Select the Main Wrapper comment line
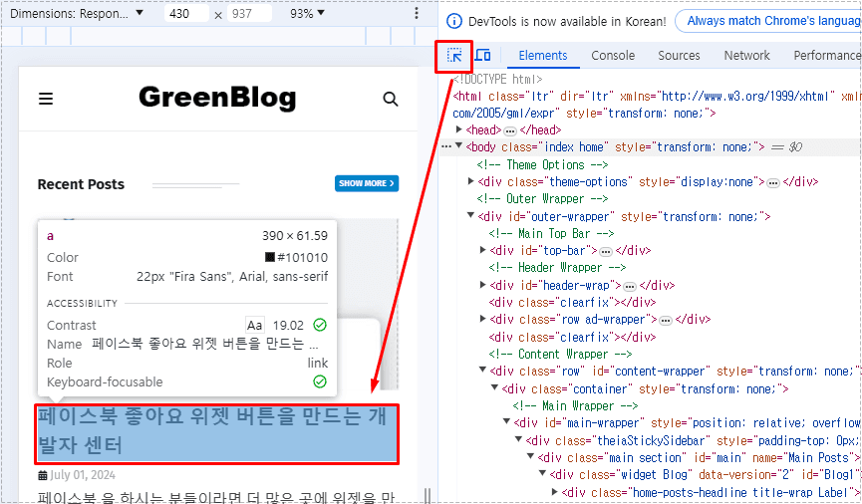Image resolution: width=862 pixels, height=504 pixels. [x=576, y=405]
